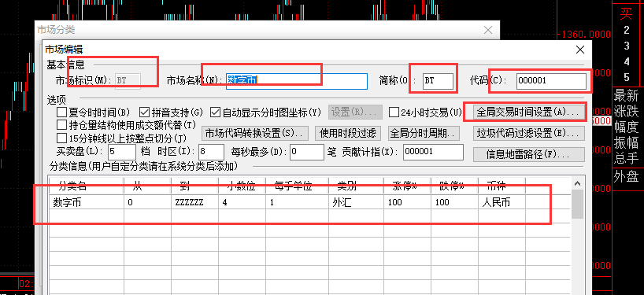Click the 每秒最多(D) field showing 0
The height and width of the screenshot is (295, 644).
[x=307, y=151]
